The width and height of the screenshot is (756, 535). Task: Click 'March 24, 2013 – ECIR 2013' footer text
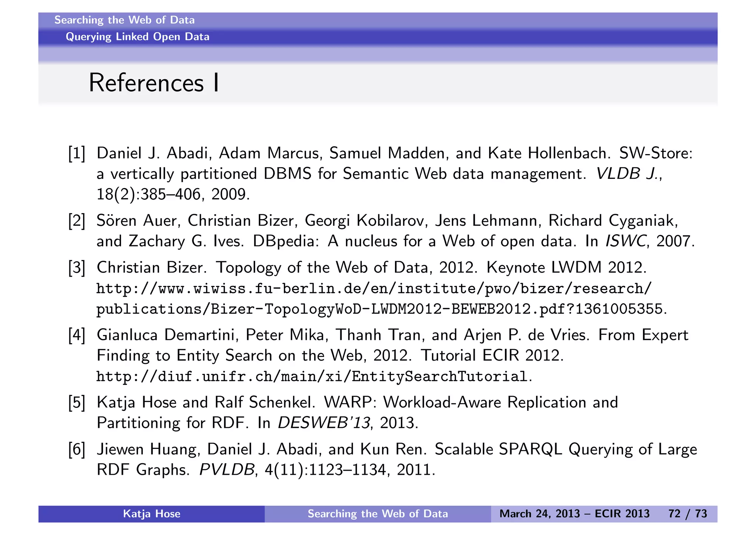[x=574, y=514]
